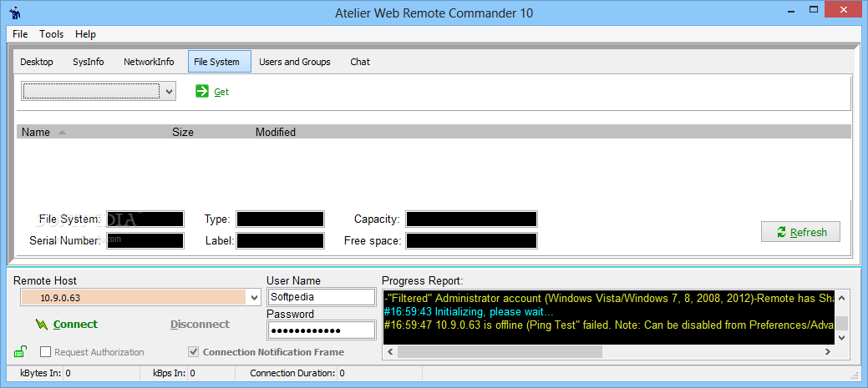Open the Users and Groups tab
Viewport: 868px width, 388px height.
pyautogui.click(x=295, y=62)
